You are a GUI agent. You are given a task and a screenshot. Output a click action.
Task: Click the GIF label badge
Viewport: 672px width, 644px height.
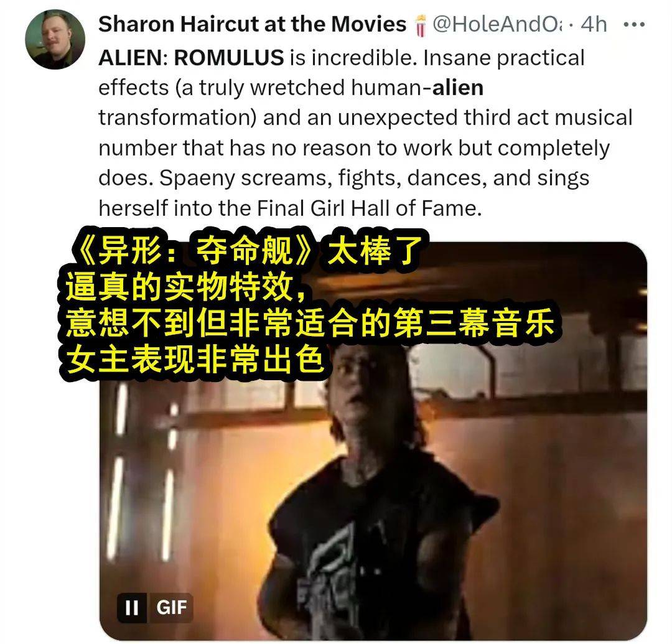(172, 607)
